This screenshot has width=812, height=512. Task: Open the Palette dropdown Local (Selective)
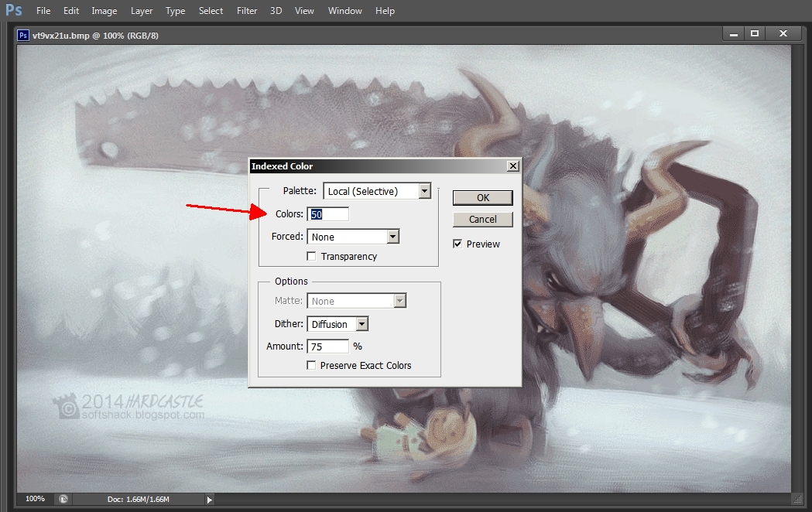tap(377, 191)
